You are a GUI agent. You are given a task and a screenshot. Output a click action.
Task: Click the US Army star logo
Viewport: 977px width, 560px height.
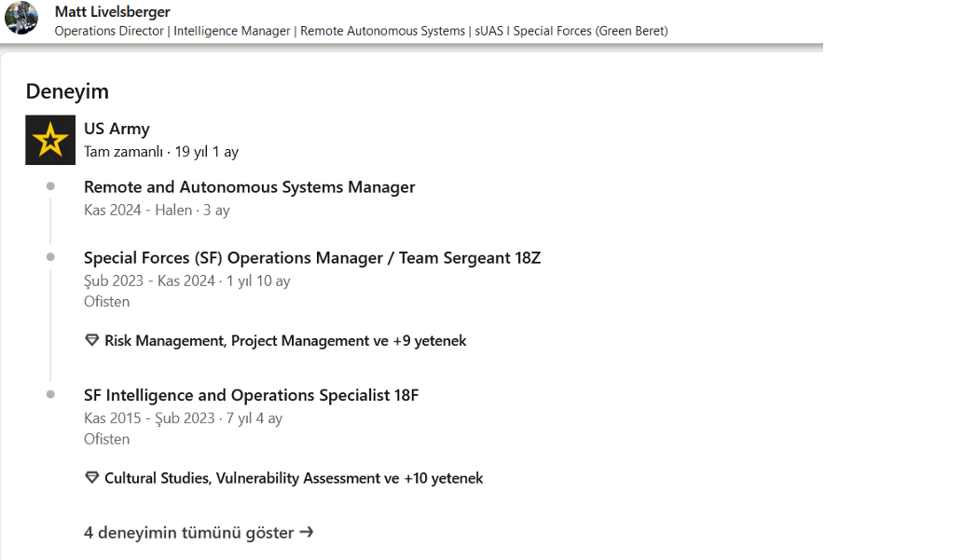(x=50, y=141)
